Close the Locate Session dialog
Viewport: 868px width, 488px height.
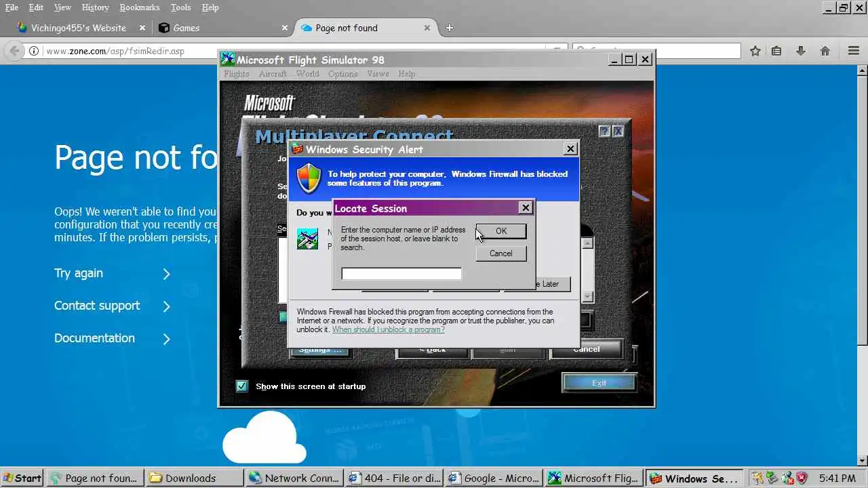click(526, 208)
